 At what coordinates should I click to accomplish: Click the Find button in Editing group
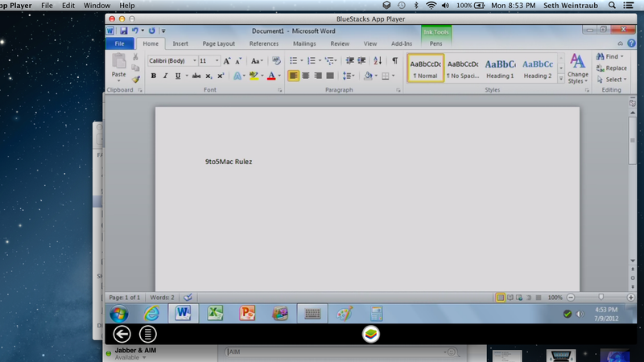click(611, 56)
